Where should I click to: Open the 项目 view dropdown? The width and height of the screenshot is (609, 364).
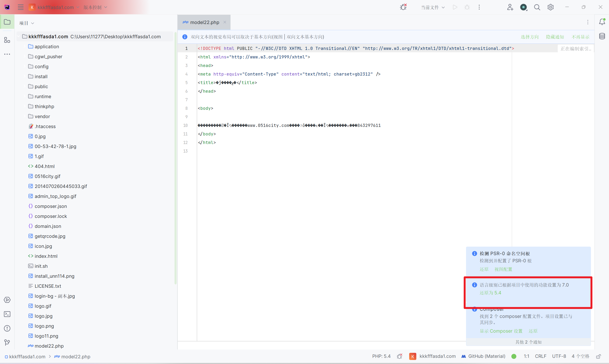click(26, 23)
